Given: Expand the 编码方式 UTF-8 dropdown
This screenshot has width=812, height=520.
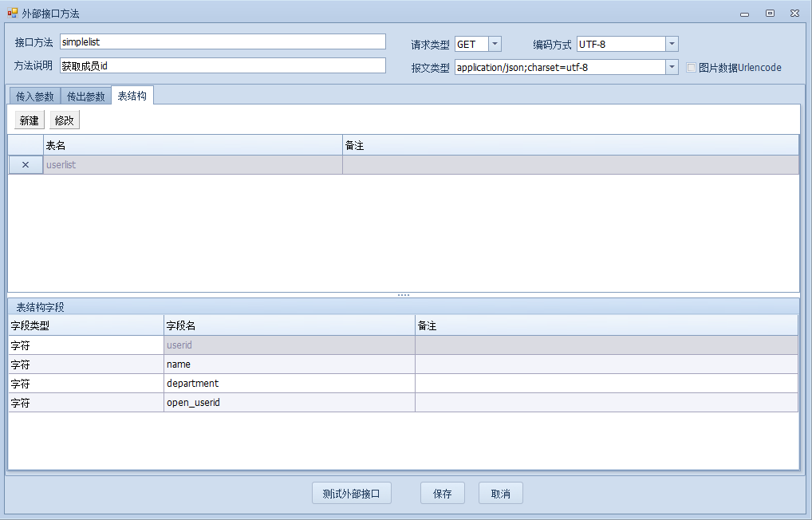Looking at the screenshot, I should [672, 45].
